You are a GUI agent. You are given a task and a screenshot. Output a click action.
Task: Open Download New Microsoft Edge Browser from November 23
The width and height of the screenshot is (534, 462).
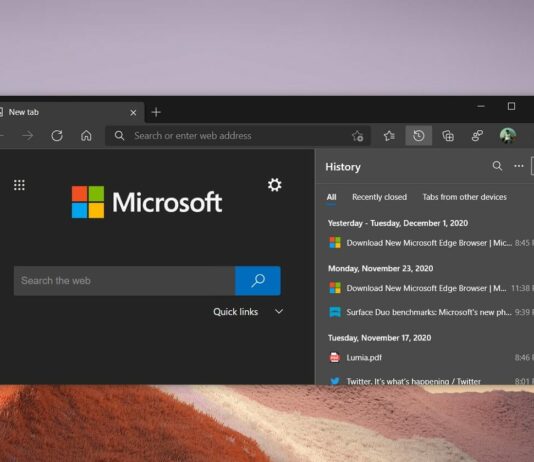[430, 288]
